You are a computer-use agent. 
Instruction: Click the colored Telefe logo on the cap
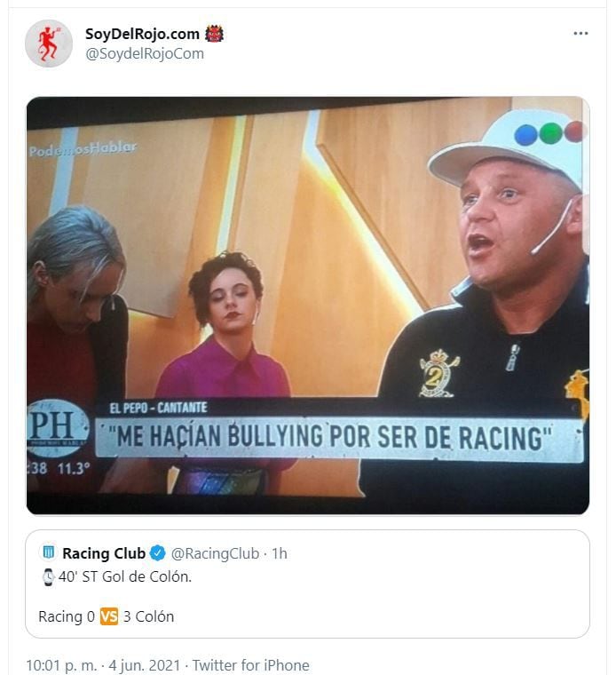pos(550,133)
